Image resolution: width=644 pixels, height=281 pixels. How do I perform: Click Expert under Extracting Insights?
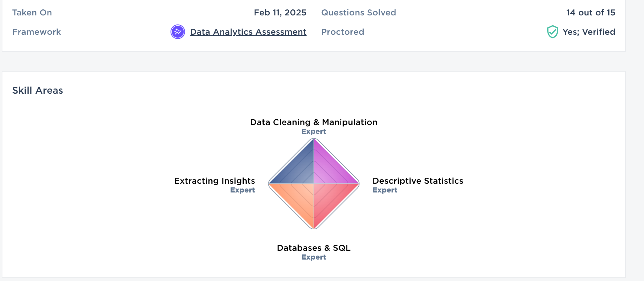tap(242, 190)
